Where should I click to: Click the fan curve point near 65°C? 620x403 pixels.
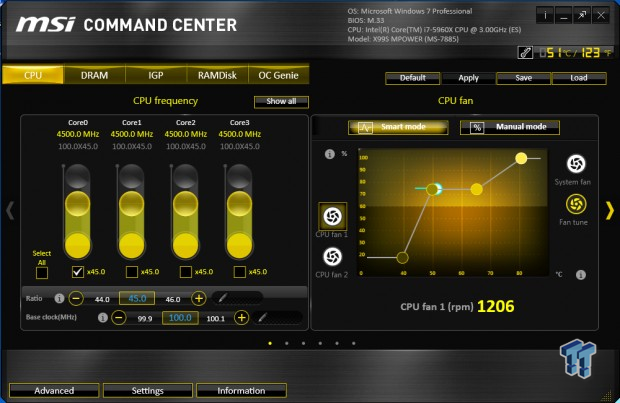coord(477,189)
